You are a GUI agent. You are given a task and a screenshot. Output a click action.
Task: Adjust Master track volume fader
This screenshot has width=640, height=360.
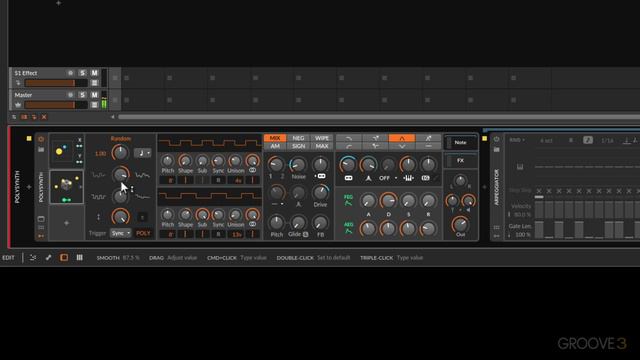[x=56, y=105]
